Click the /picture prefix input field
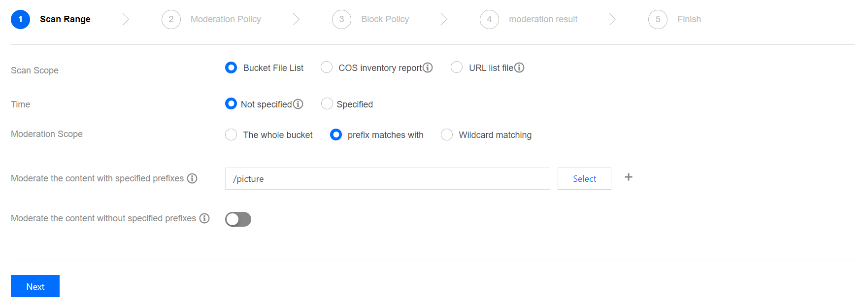 click(x=387, y=179)
